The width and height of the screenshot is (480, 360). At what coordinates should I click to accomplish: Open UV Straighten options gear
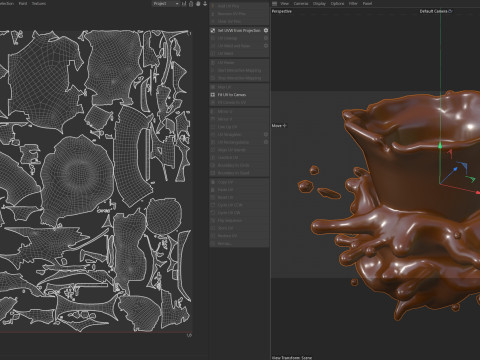point(266,134)
